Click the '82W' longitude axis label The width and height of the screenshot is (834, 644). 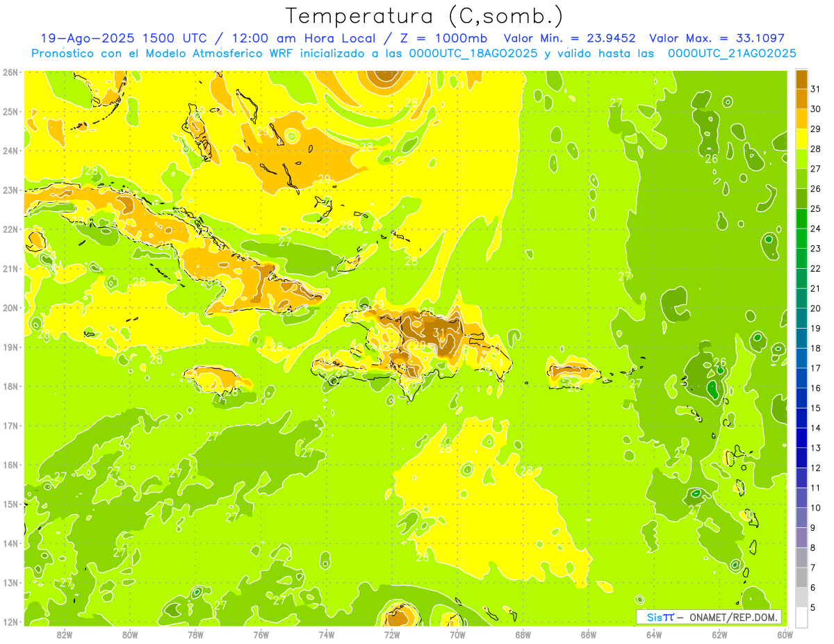click(x=65, y=634)
